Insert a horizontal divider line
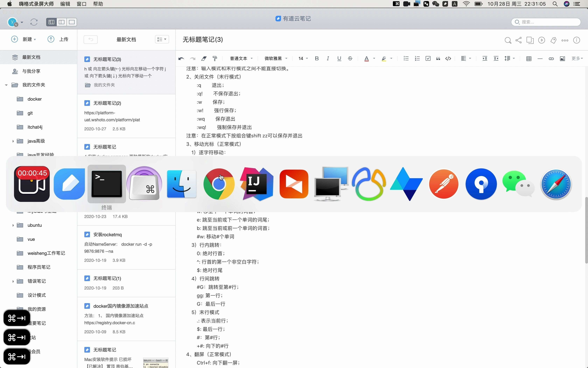Viewport: 588px width, 368px height. [540, 59]
